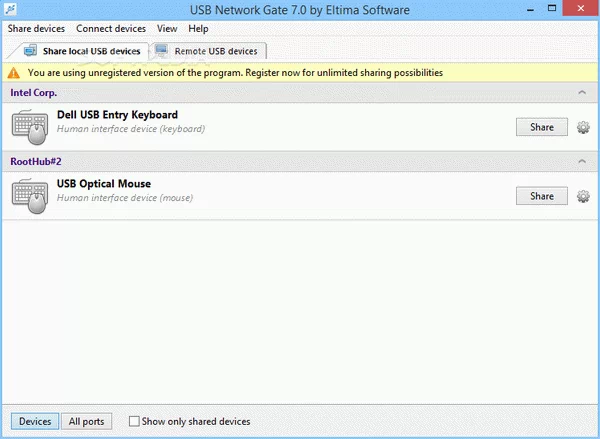Switch to All ports view toggle
Screen dimensions: 600x439
click(x=86, y=422)
